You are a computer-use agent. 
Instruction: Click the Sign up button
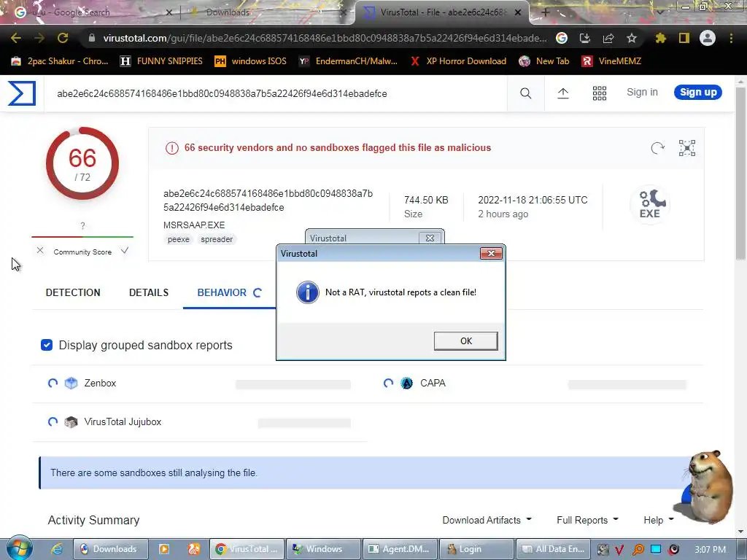pyautogui.click(x=698, y=93)
